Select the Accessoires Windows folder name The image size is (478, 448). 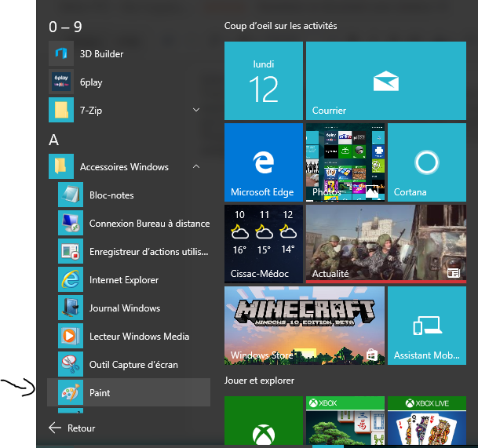pos(124,167)
